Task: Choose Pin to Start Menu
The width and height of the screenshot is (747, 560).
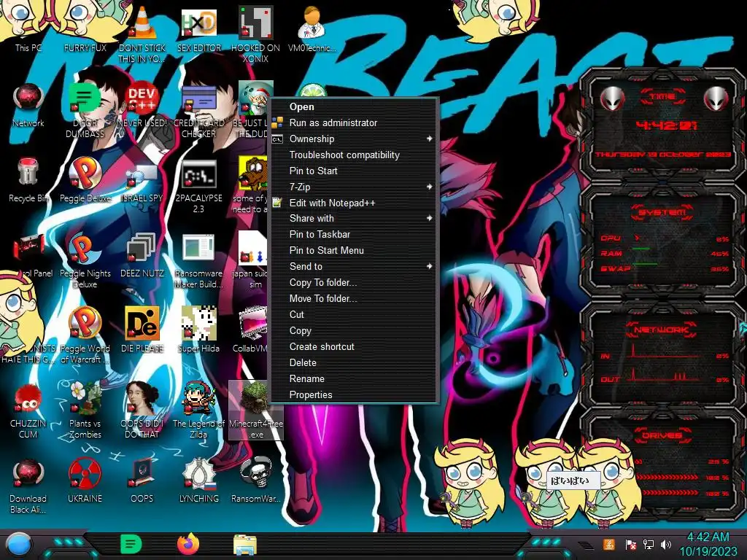Action: pos(355,251)
